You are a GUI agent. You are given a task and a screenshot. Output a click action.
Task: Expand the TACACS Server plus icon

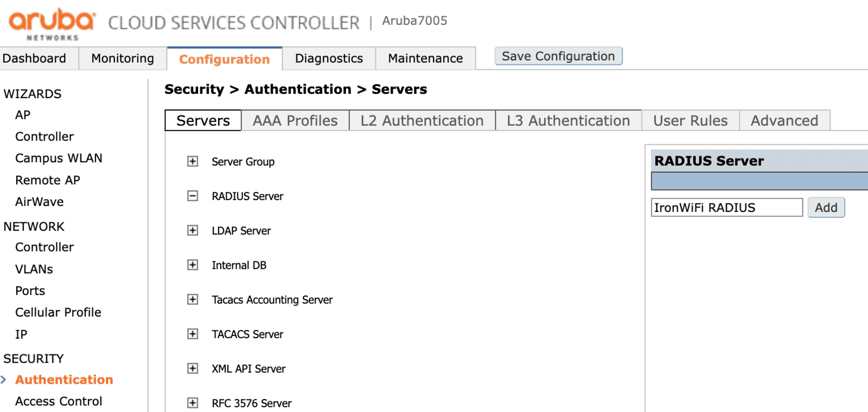(193, 334)
